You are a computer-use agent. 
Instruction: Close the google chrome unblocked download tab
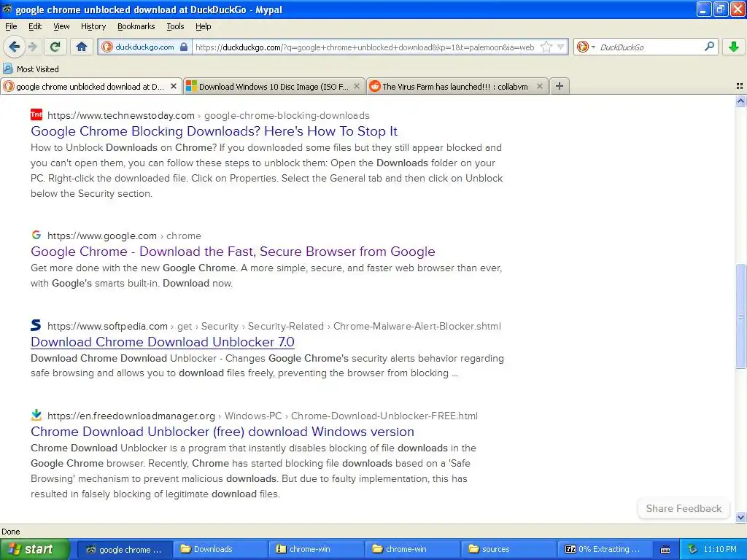pos(174,86)
